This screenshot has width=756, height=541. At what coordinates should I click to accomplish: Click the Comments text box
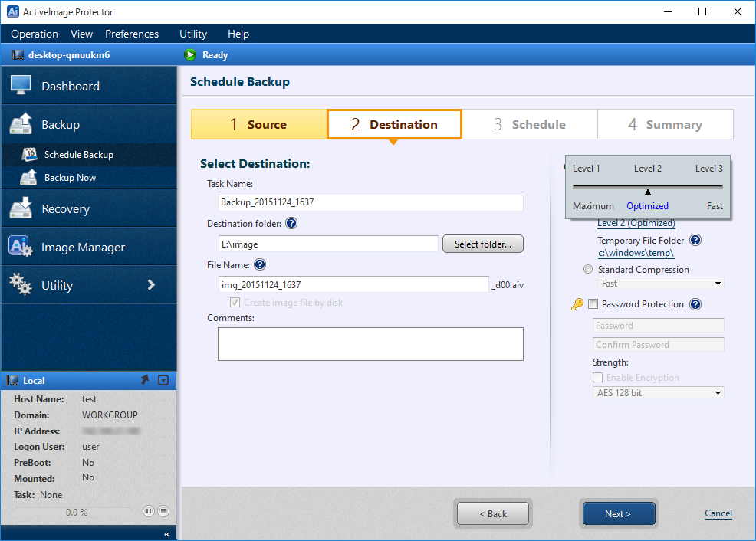(370, 344)
